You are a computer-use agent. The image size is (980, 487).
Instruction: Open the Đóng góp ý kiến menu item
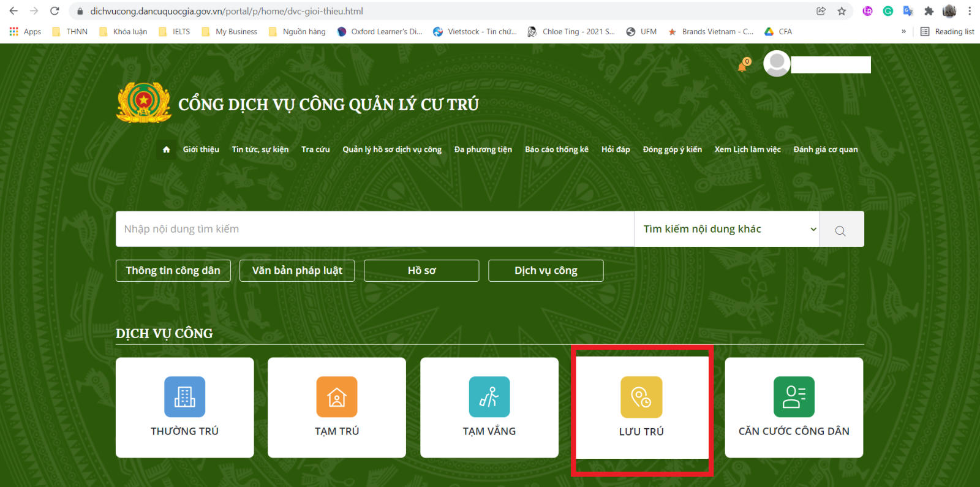pos(673,149)
